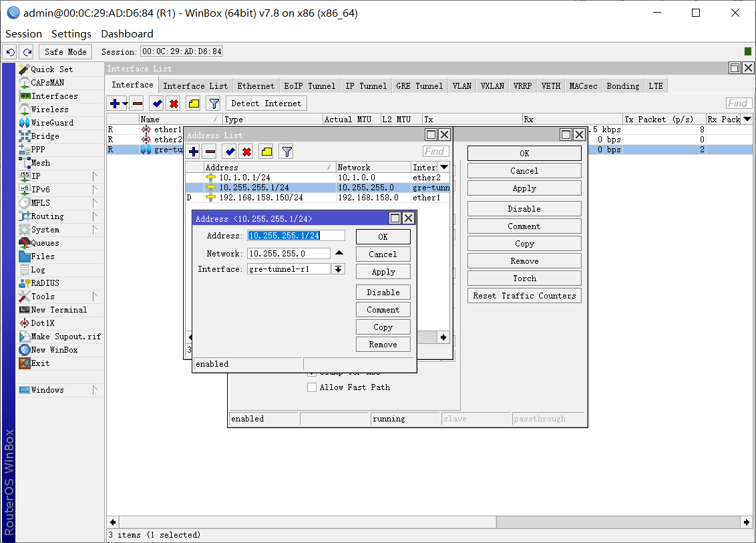This screenshot has height=543, width=756.
Task: Click the right scroll arrow under the Interface List
Action: coord(747,522)
